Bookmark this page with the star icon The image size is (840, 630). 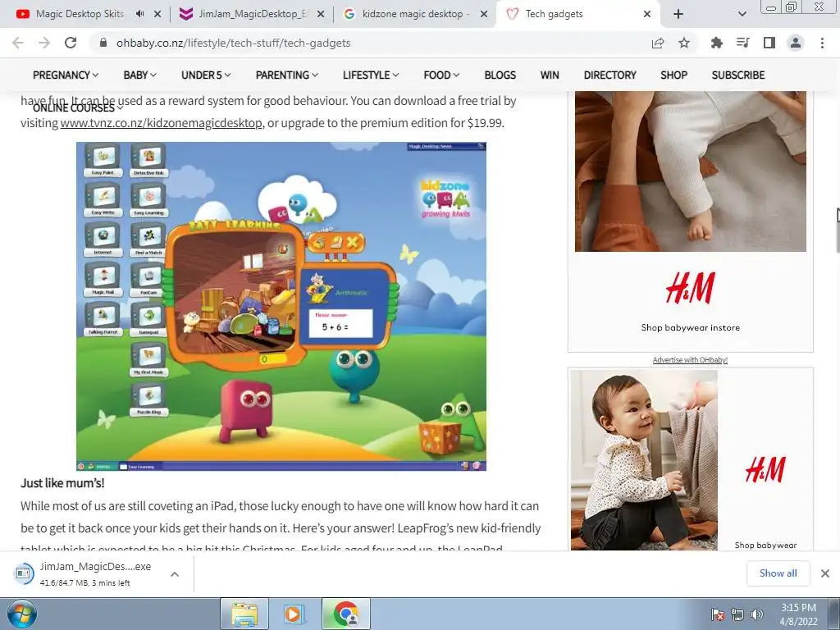684,43
